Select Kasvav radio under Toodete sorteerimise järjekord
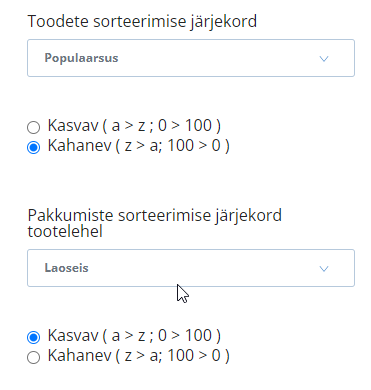The width and height of the screenshot is (371, 390). click(x=33, y=127)
